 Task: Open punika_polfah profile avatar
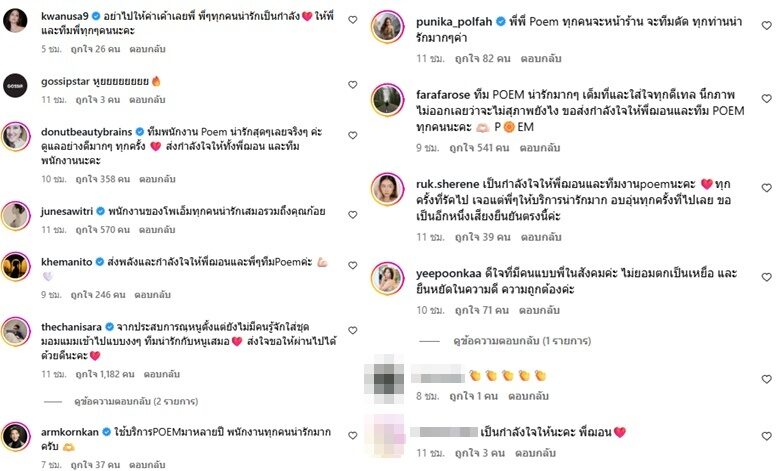tap(388, 27)
